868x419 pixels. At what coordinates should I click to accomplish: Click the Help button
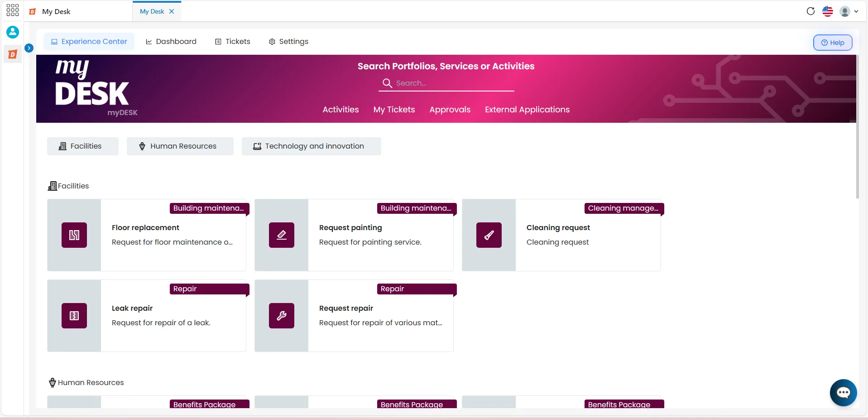(x=833, y=43)
